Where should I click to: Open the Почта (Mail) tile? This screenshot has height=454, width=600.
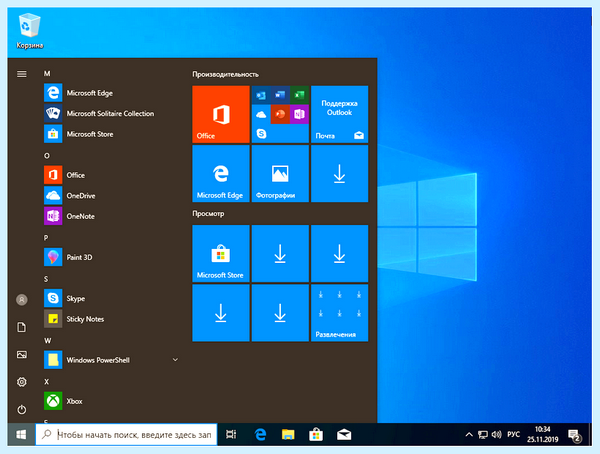coord(339,114)
